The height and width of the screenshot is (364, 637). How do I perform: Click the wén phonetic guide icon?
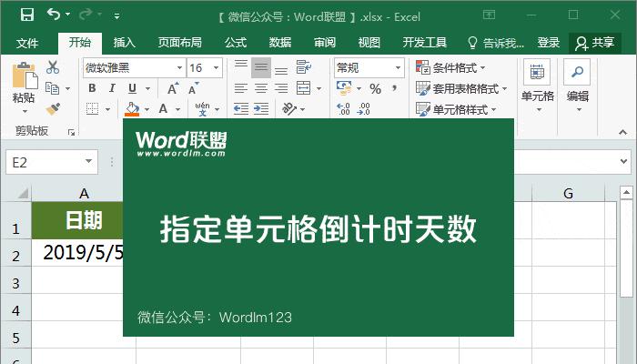(203, 109)
